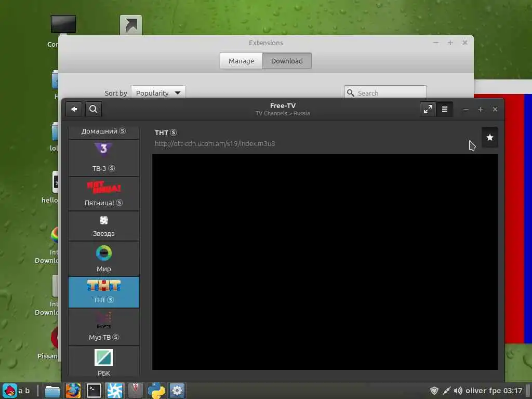The width and height of the screenshot is (532, 399).
Task: Add ТНТ to favorites with star
Action: (489, 137)
